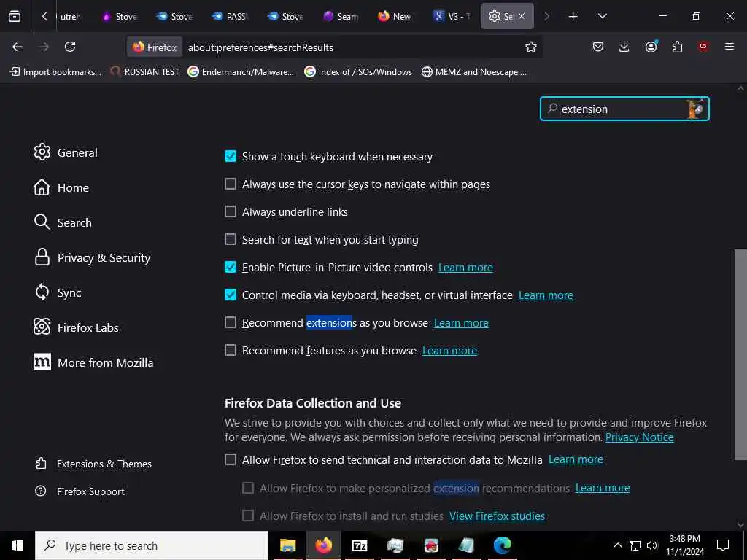Open the General settings category
The height and width of the screenshot is (560, 747).
click(66, 152)
